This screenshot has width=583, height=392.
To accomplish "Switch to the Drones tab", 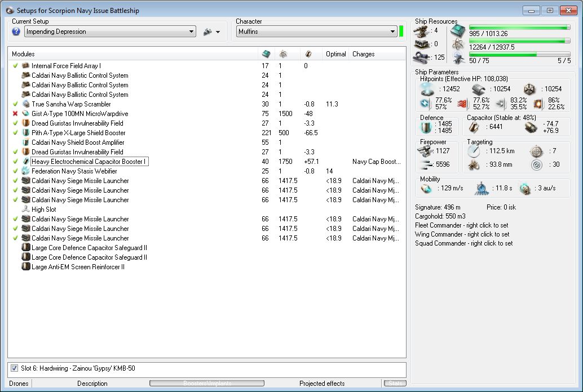I will (x=19, y=384).
